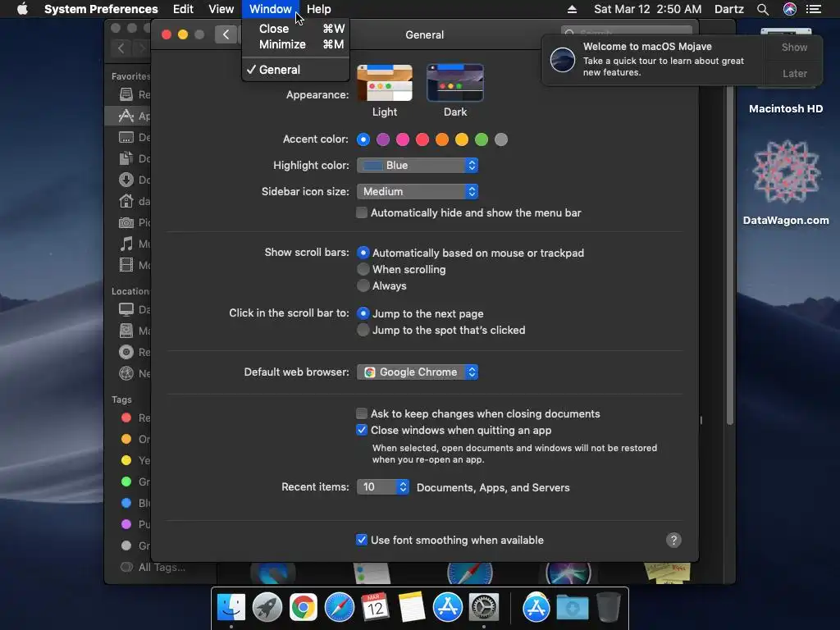Select yellow accent color
The width and height of the screenshot is (840, 630).
(462, 139)
